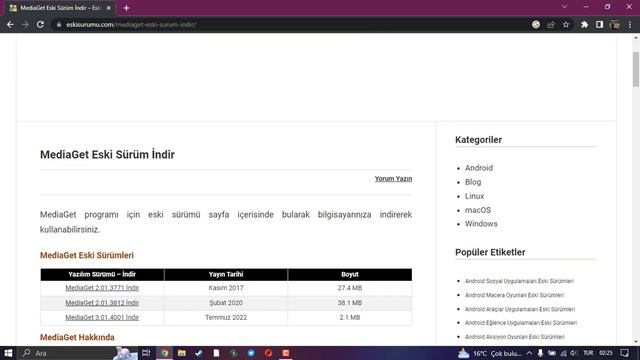
Task: Open the orange square app on taskbar
Action: click(x=286, y=353)
